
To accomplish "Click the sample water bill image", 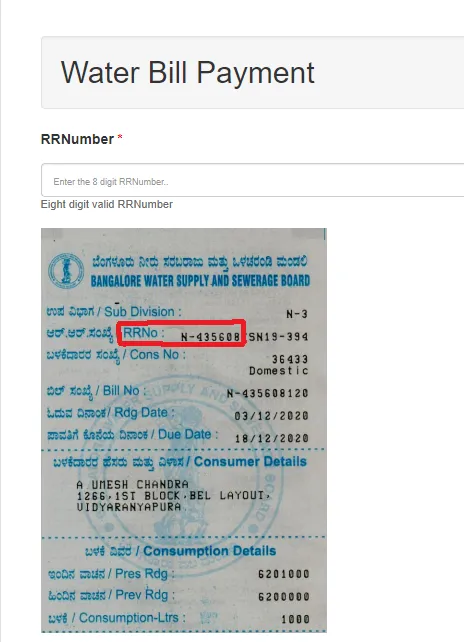I will pyautogui.click(x=184, y=430).
